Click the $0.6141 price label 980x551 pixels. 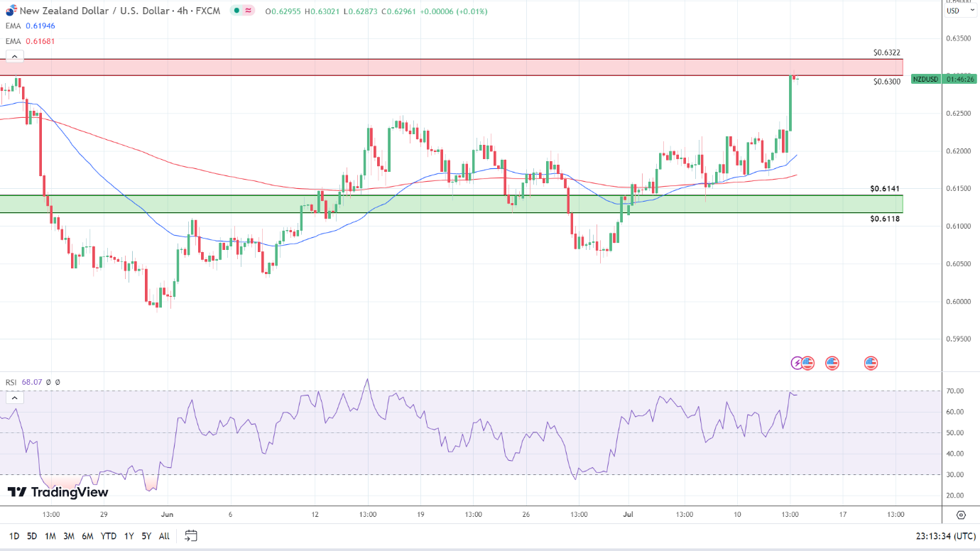click(x=886, y=189)
